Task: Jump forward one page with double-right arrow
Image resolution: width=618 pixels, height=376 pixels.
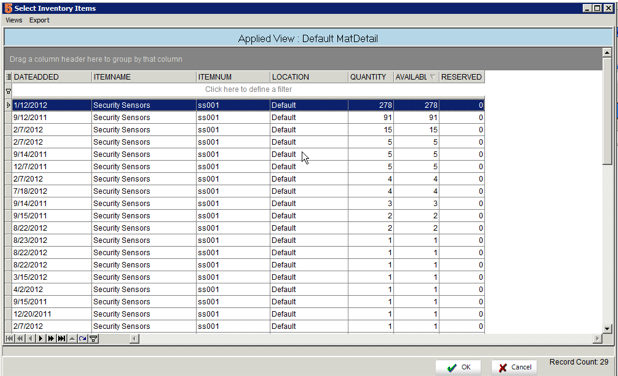Action: [x=51, y=339]
